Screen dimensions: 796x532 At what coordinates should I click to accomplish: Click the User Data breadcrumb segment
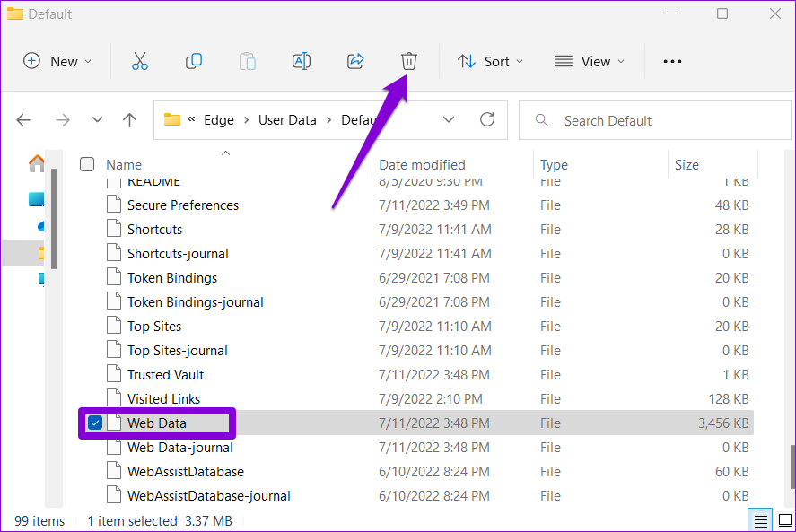(x=287, y=120)
